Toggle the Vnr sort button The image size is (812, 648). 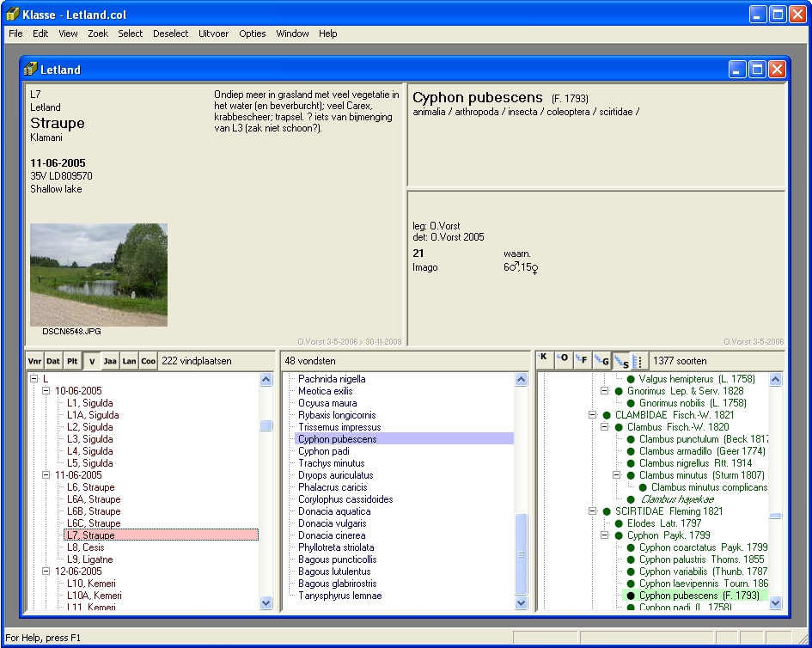[34, 362]
